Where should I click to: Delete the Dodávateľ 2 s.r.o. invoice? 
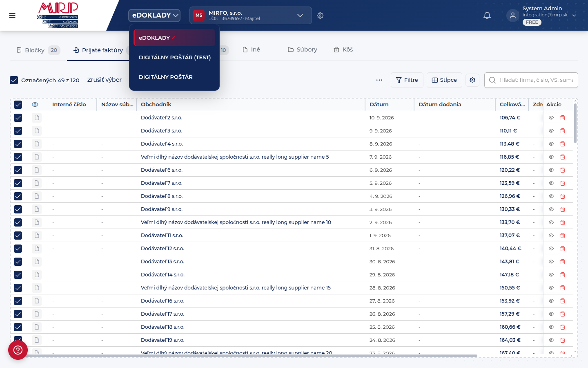point(563,118)
